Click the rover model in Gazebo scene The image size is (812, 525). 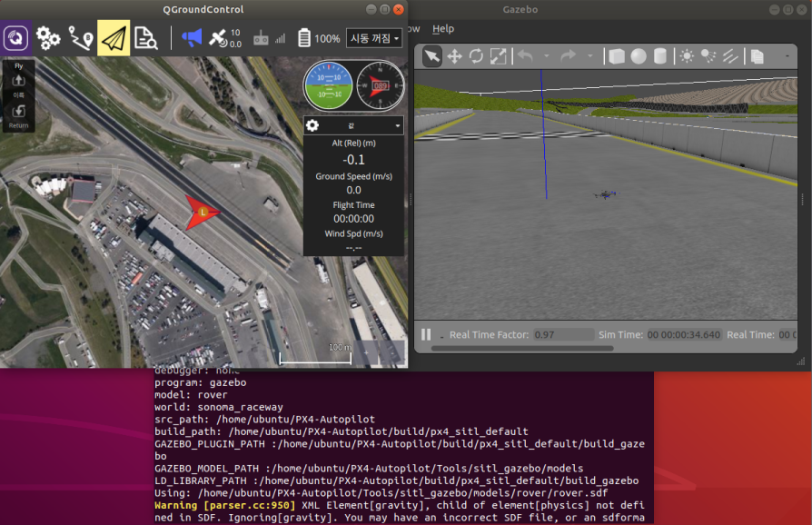606,194
